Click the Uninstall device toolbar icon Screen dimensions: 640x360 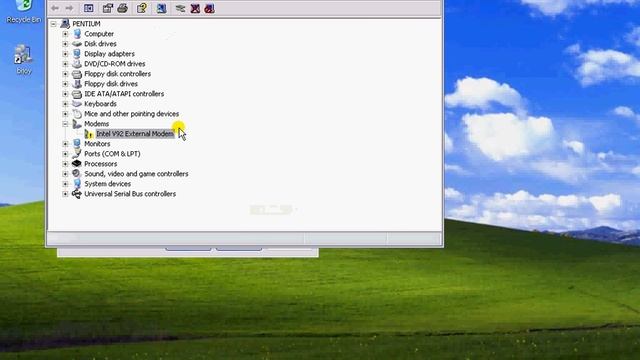[195, 8]
